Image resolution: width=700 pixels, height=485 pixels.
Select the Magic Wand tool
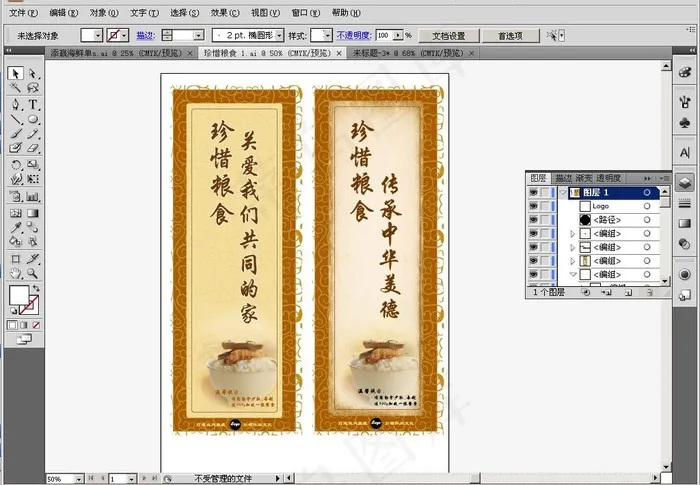click(16, 89)
